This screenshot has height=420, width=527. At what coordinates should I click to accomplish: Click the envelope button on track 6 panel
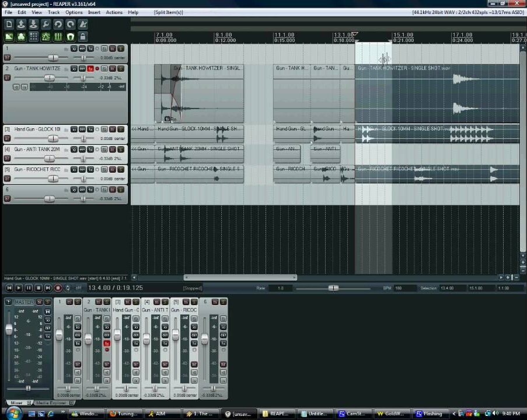pos(82,190)
